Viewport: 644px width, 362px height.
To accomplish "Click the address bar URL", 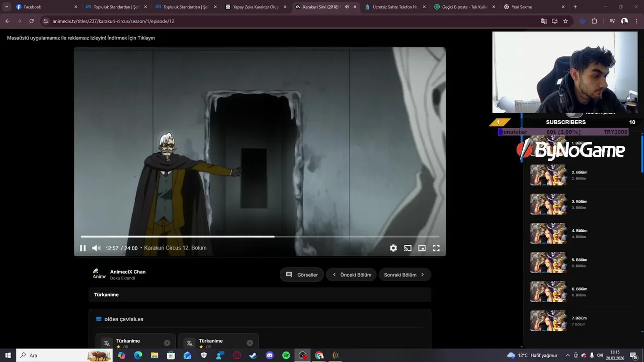I will (113, 22).
